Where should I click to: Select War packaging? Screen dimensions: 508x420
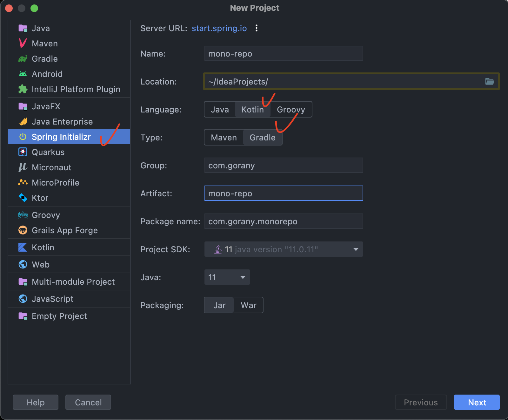pyautogui.click(x=249, y=305)
